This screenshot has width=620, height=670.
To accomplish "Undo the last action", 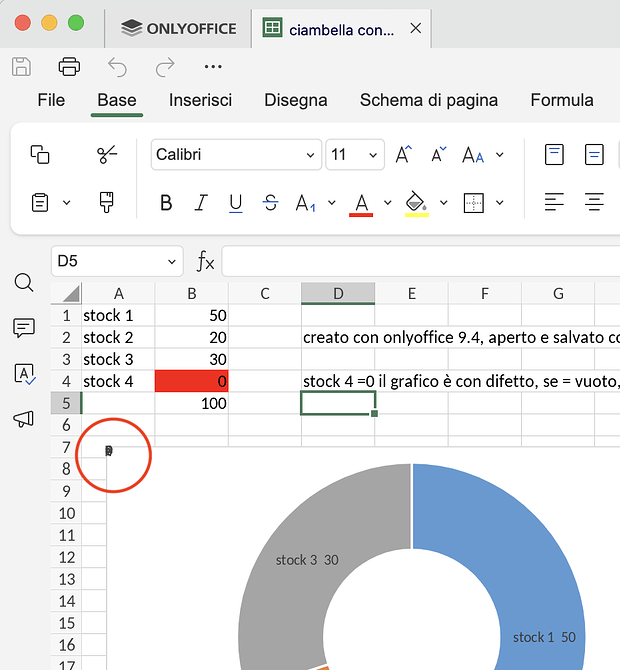I will click(x=117, y=67).
